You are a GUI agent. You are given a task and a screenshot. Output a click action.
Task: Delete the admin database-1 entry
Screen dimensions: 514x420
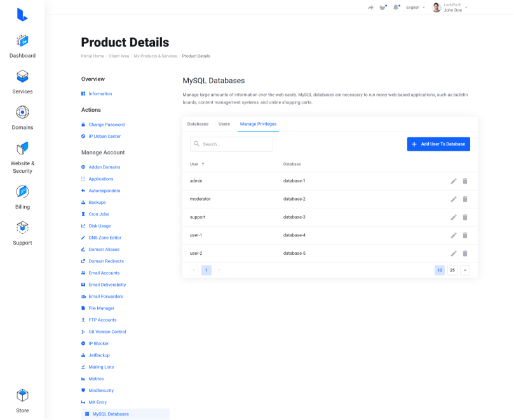point(465,181)
